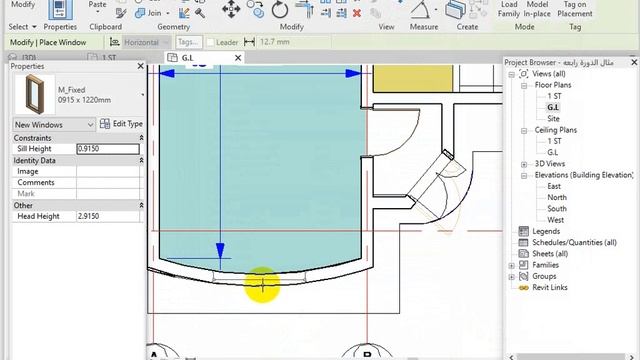Select the Rotate tool icon
The image size is (640, 360).
[x=280, y=9]
